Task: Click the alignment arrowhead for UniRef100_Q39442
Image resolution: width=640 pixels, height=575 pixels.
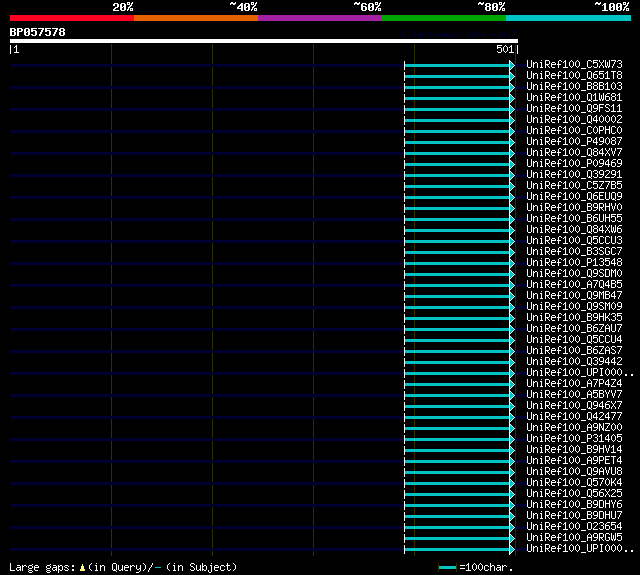Action: [512, 362]
